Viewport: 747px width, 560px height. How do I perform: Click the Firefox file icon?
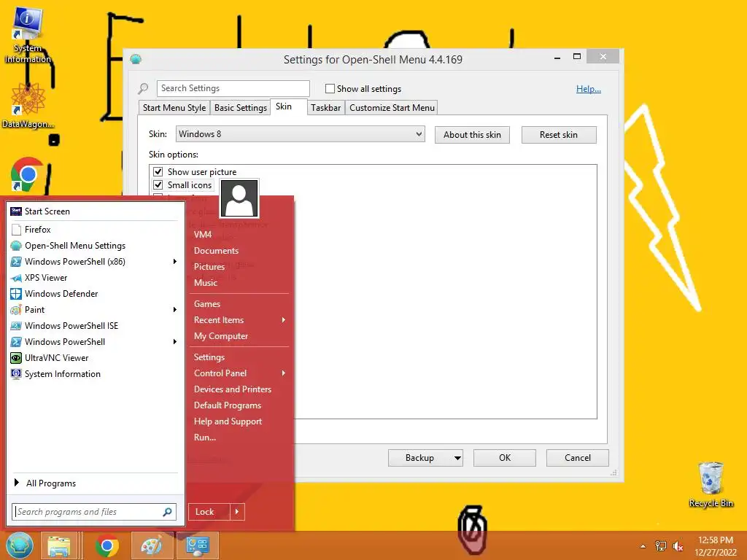coord(16,230)
